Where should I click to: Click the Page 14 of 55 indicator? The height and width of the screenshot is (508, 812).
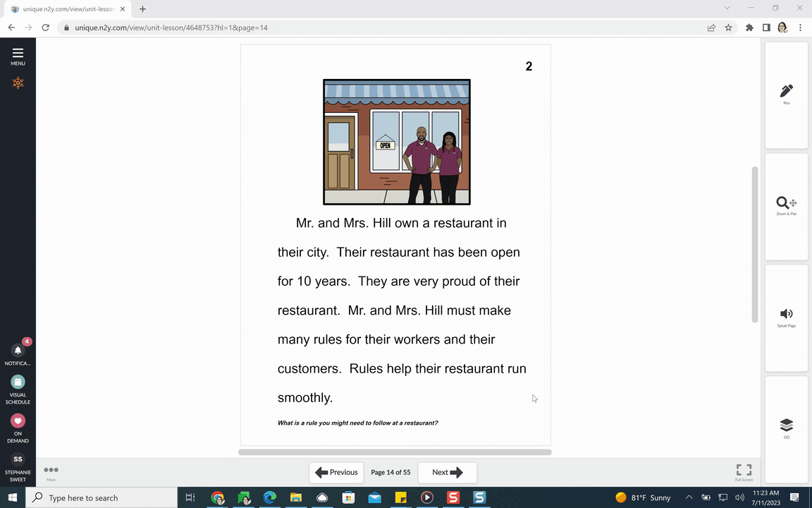click(x=390, y=472)
